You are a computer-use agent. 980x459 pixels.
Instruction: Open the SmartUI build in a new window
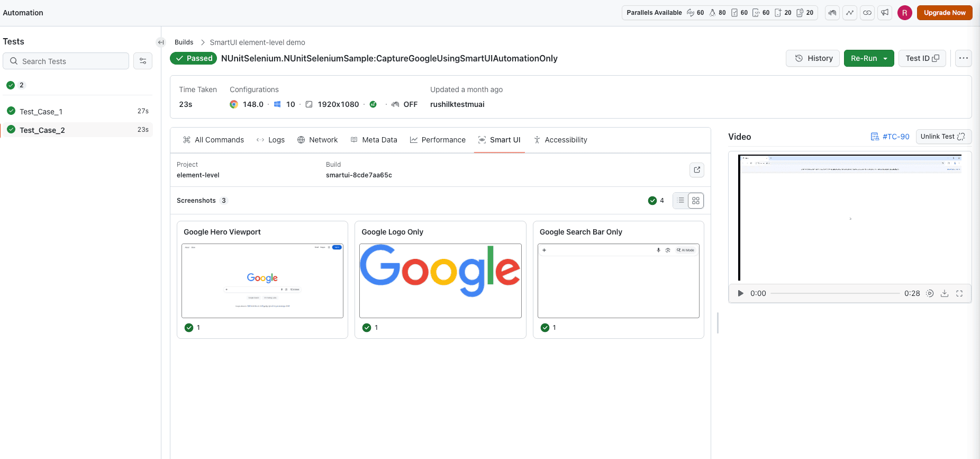(x=697, y=170)
